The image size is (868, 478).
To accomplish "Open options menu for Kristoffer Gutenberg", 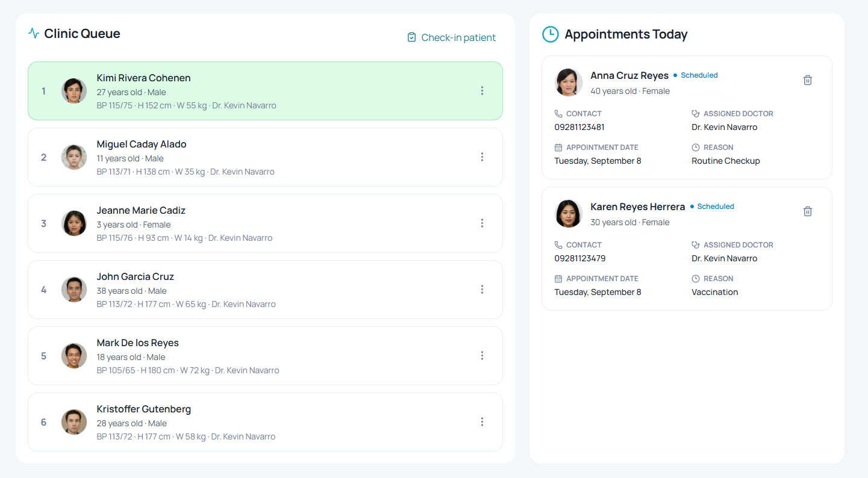I will pyautogui.click(x=482, y=422).
